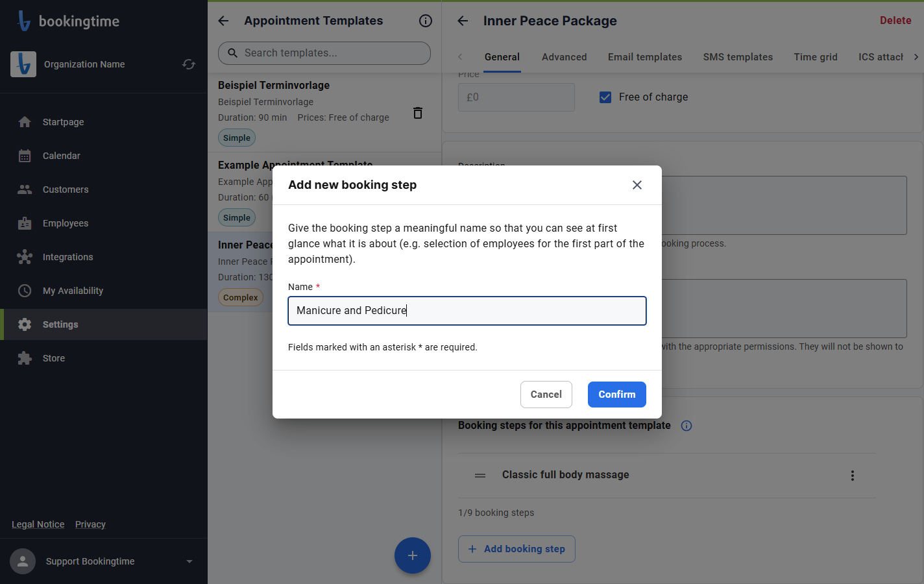Open the Legal Notice link
The width and height of the screenshot is (924, 584).
pyautogui.click(x=38, y=524)
